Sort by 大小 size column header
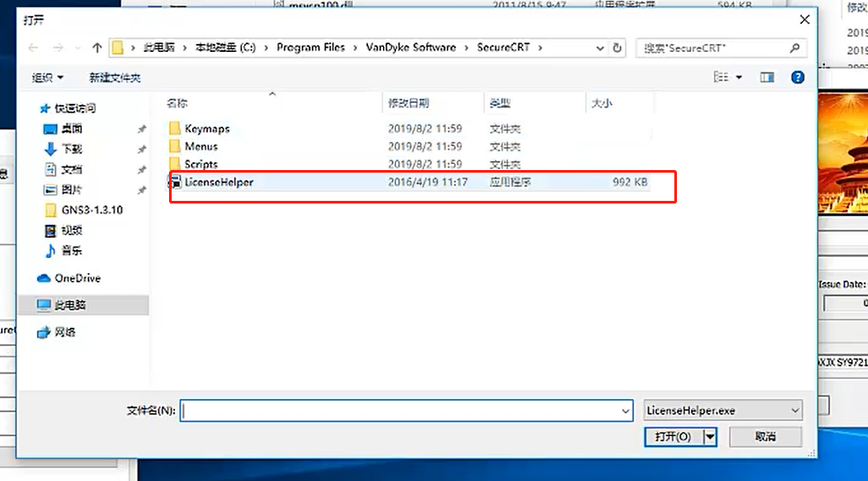 [602, 103]
